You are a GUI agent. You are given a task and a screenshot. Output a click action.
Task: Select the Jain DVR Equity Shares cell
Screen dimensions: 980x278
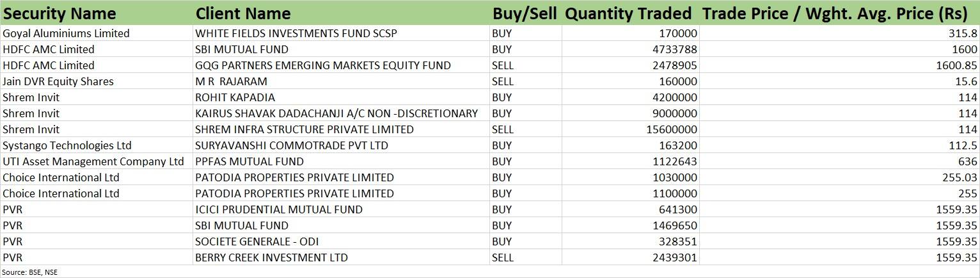97,81
